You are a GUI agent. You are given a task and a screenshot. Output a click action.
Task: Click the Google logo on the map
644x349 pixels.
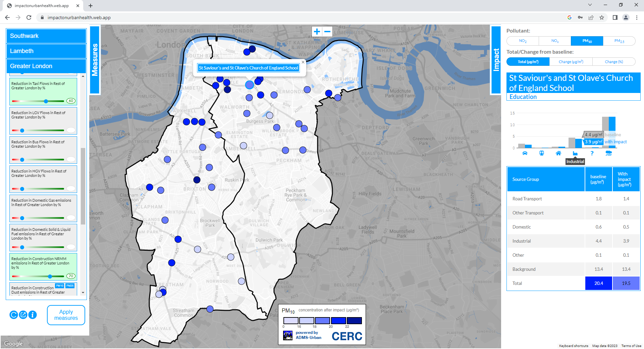tap(13, 344)
